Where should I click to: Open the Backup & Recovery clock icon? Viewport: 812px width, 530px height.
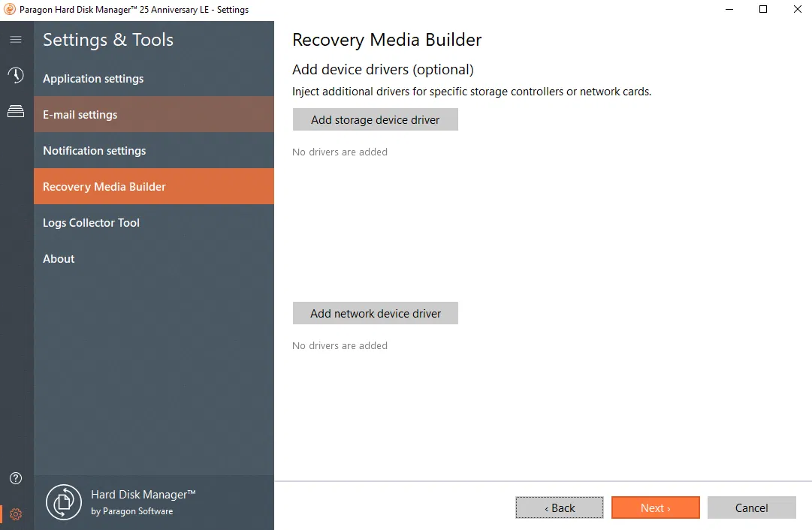tap(16, 75)
